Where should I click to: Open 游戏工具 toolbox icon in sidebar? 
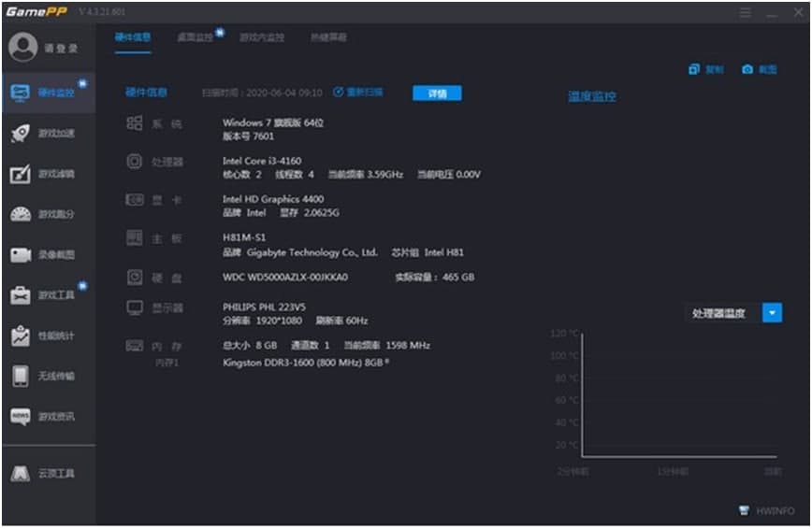click(21, 295)
